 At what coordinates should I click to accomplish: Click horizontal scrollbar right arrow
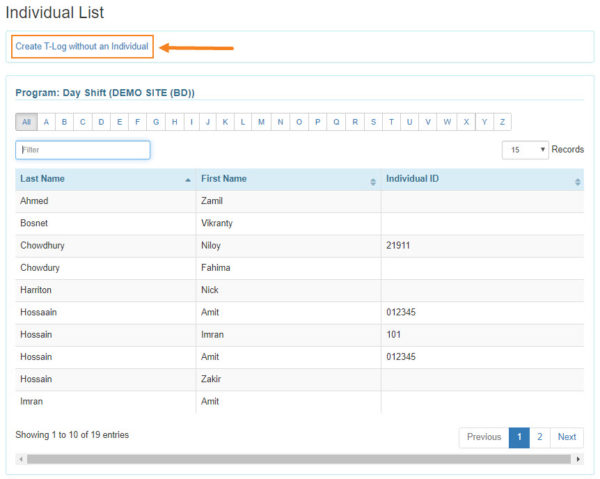pyautogui.click(x=578, y=459)
